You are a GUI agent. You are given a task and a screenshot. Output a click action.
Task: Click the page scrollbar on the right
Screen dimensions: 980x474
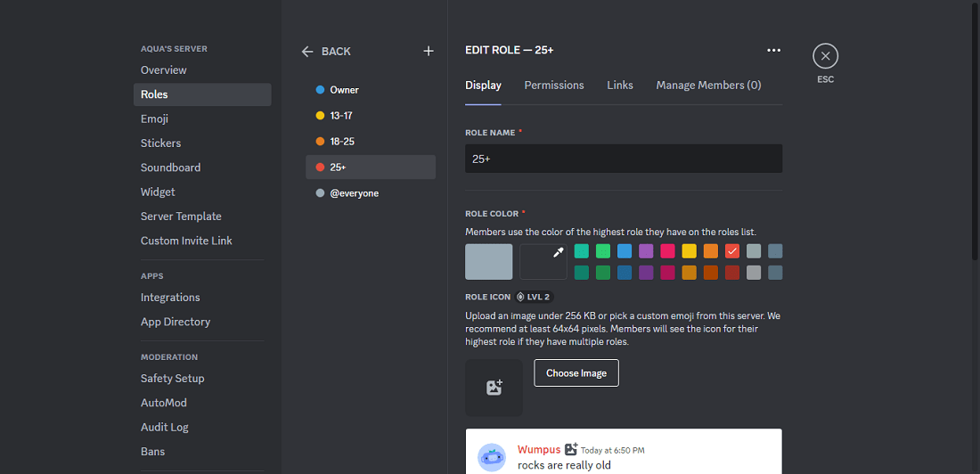coord(976,130)
